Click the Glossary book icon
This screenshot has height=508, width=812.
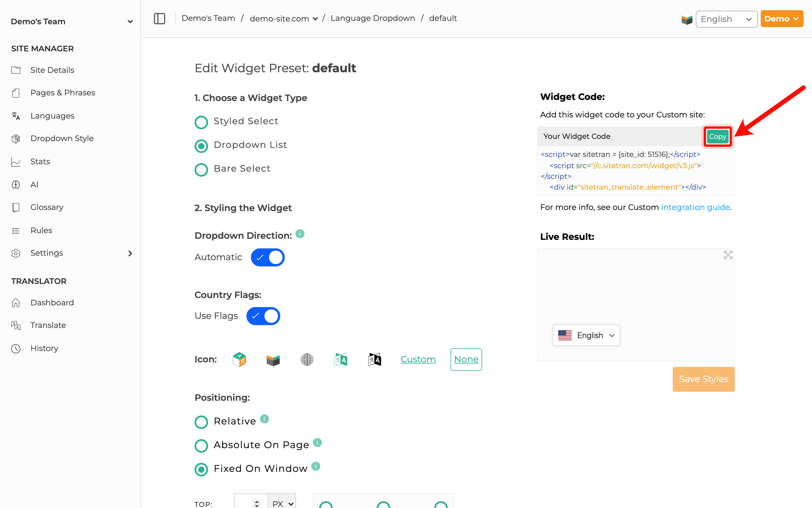[16, 207]
